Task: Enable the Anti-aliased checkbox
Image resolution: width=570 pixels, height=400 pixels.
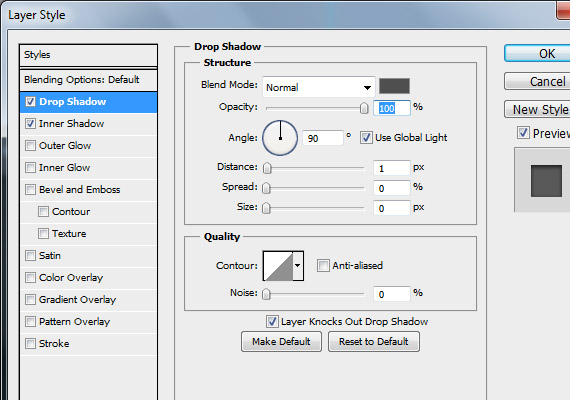Action: (323, 265)
